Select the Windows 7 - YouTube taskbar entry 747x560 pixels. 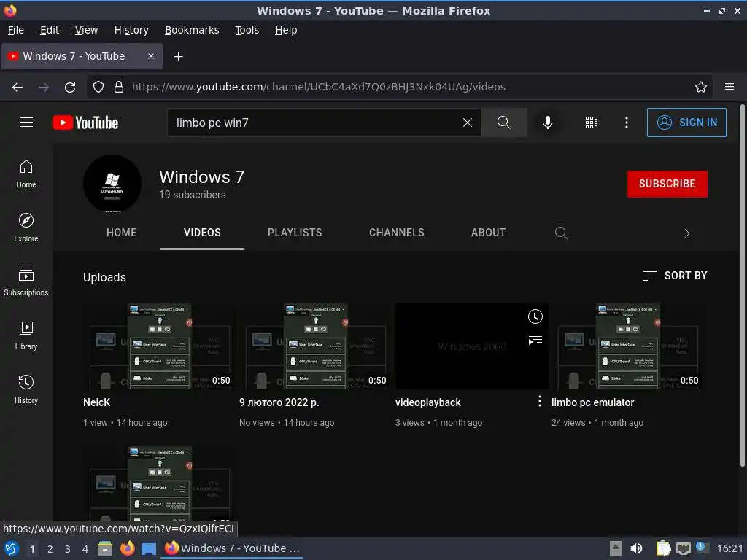(232, 548)
